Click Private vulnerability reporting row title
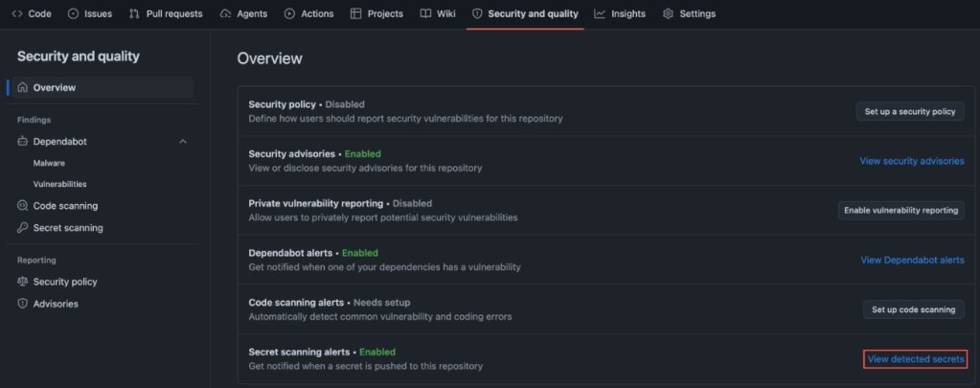 pos(315,203)
